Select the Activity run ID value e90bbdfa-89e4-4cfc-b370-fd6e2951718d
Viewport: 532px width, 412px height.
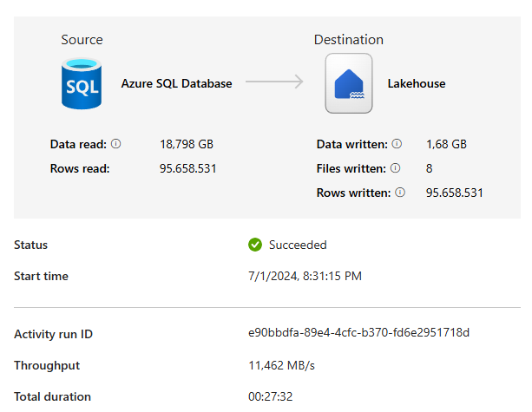point(358,333)
